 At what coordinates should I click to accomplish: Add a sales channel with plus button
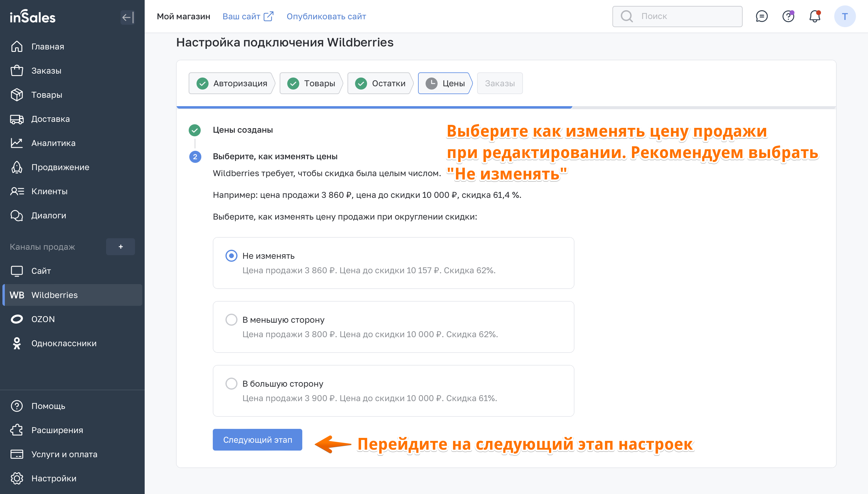pos(120,247)
